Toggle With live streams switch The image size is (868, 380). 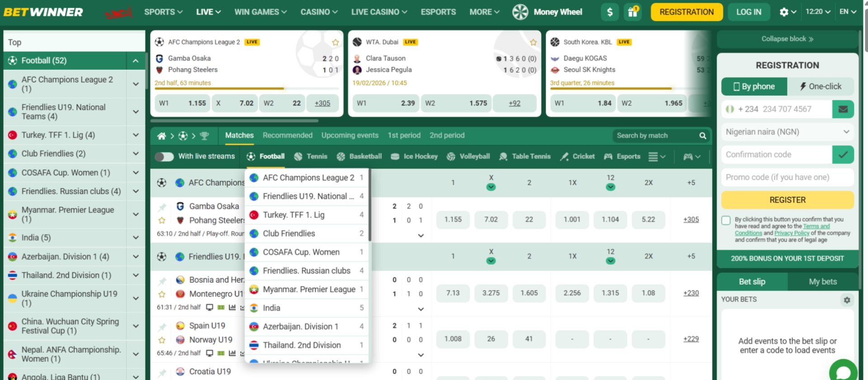click(x=164, y=157)
